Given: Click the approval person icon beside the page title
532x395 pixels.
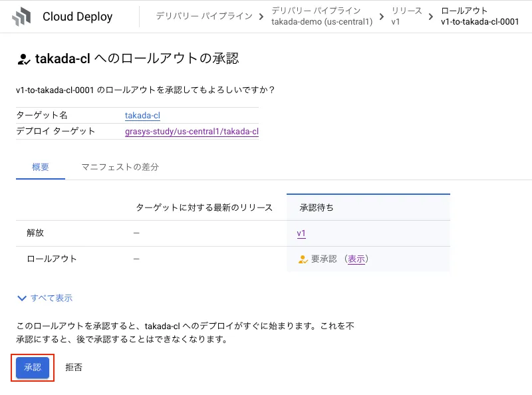Looking at the screenshot, I should [x=24, y=59].
